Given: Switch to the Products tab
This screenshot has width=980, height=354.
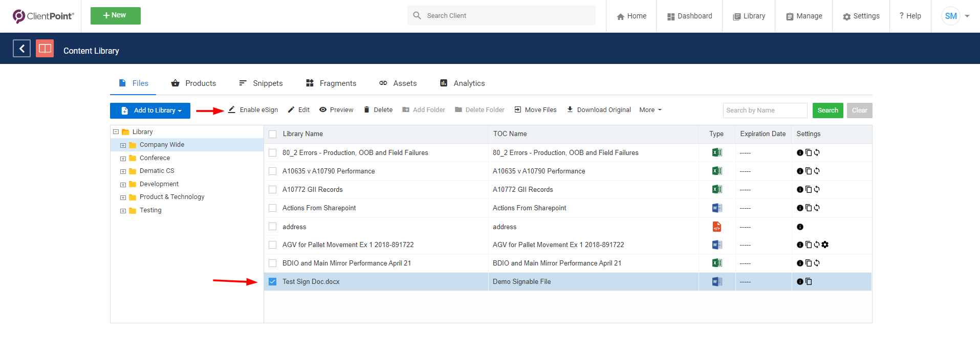Looking at the screenshot, I should [193, 83].
